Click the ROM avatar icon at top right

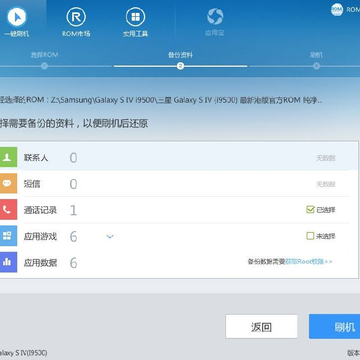click(x=337, y=10)
